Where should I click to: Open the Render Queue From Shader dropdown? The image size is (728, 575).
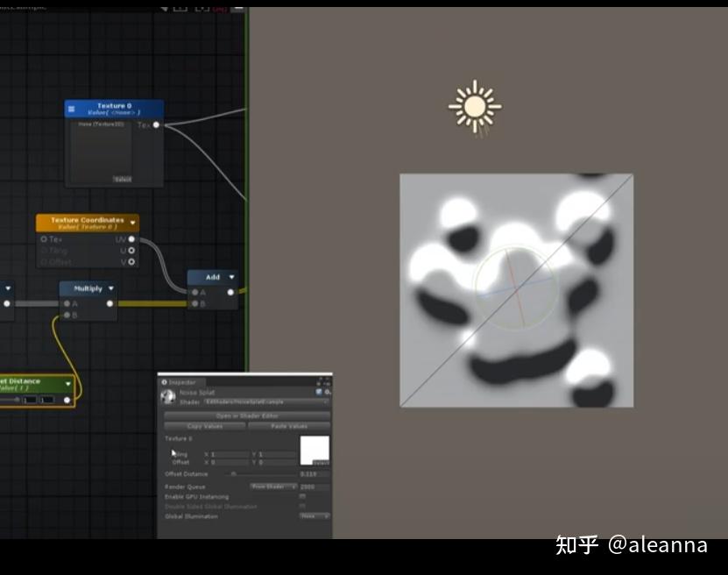pyautogui.click(x=273, y=486)
